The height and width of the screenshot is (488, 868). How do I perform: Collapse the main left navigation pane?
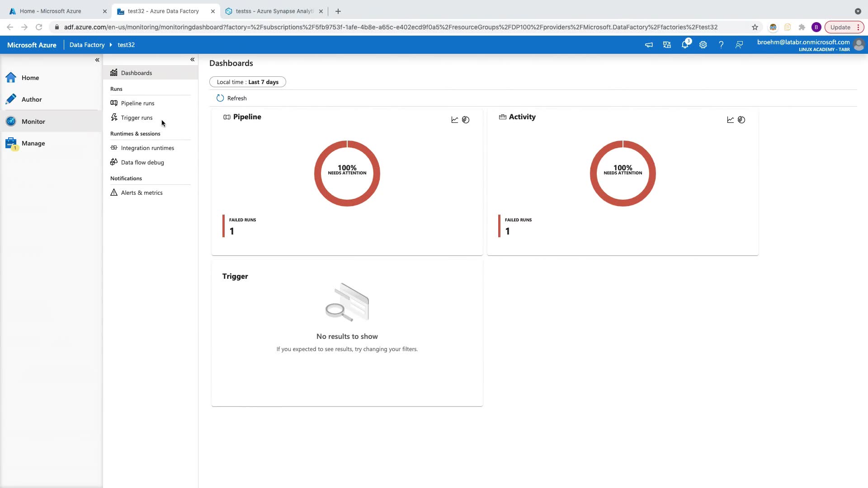pos(97,60)
